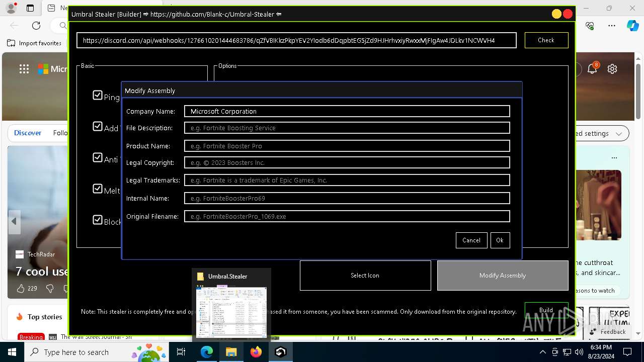This screenshot has height=362, width=644.
Task: Click the Build button
Action: [546, 310]
